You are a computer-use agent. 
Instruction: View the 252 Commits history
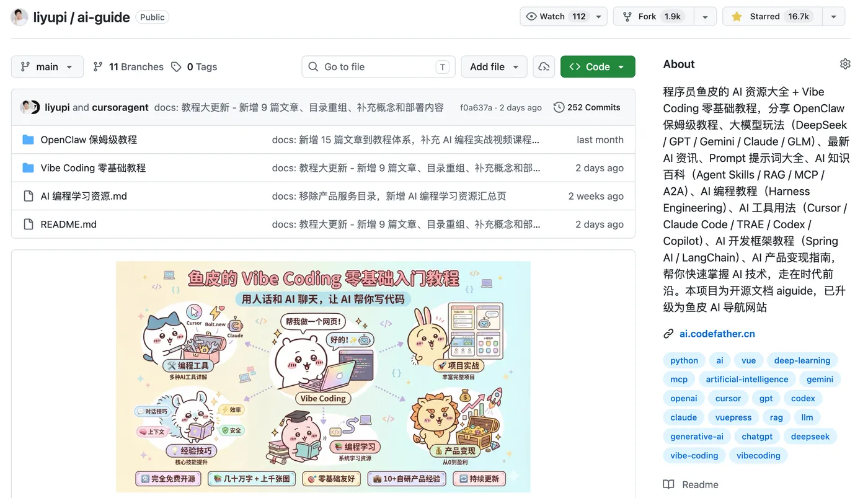[587, 107]
